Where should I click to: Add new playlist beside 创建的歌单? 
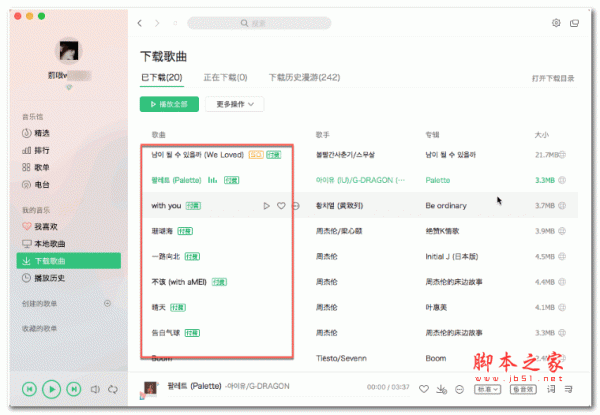tap(108, 303)
